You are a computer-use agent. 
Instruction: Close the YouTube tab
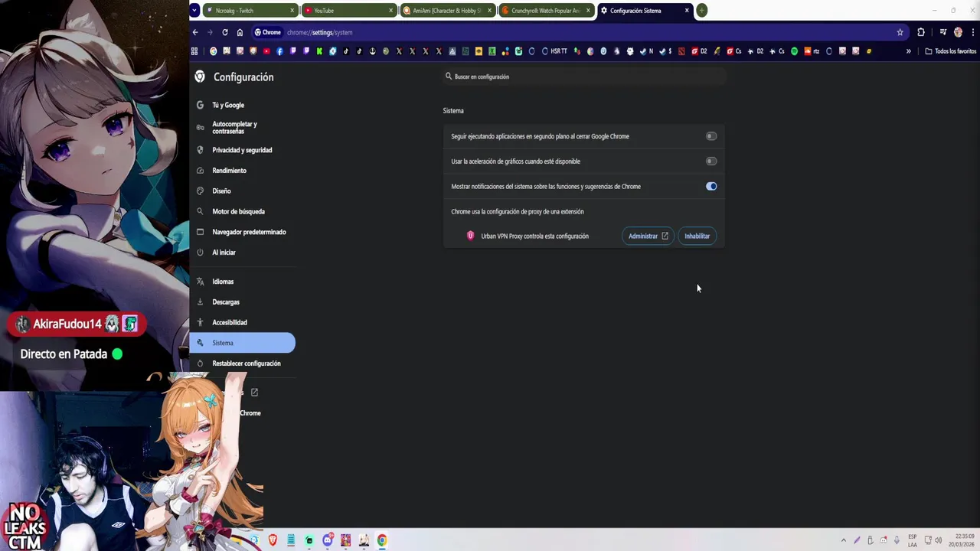coord(391,11)
